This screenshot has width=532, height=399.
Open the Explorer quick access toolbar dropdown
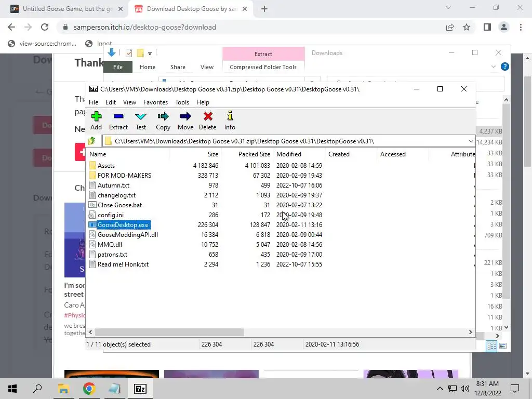150,54
